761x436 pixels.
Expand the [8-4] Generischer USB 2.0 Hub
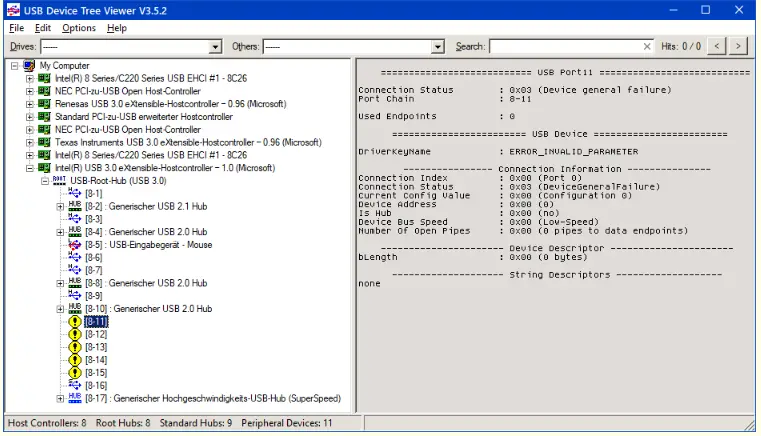(x=60, y=232)
